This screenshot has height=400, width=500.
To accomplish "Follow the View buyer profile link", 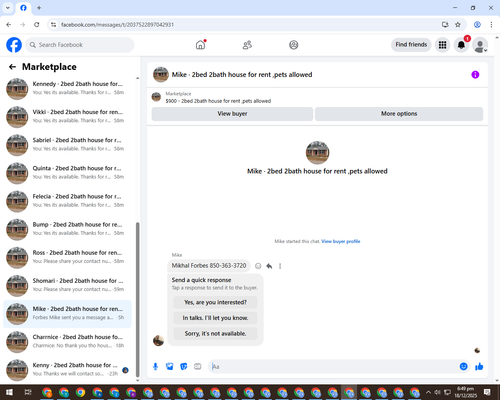I will [341, 241].
